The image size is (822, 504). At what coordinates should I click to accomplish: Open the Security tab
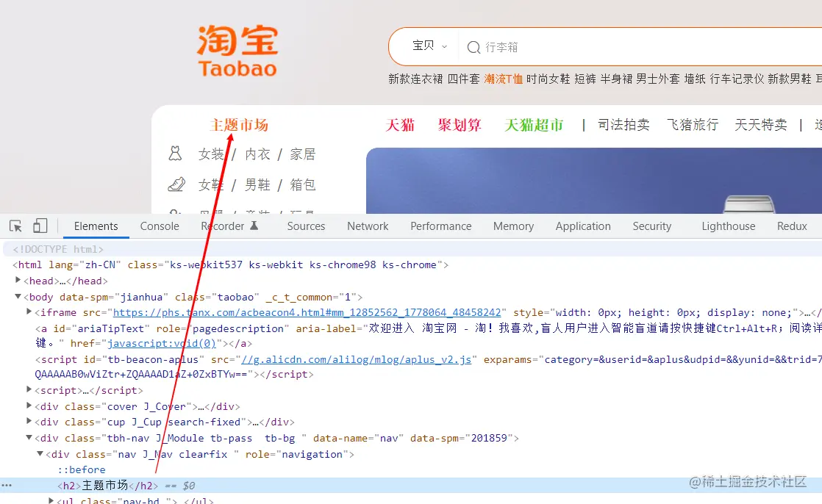(x=651, y=226)
